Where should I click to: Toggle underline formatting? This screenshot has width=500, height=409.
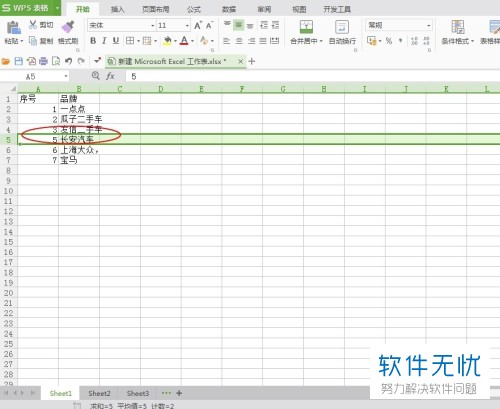(116, 41)
